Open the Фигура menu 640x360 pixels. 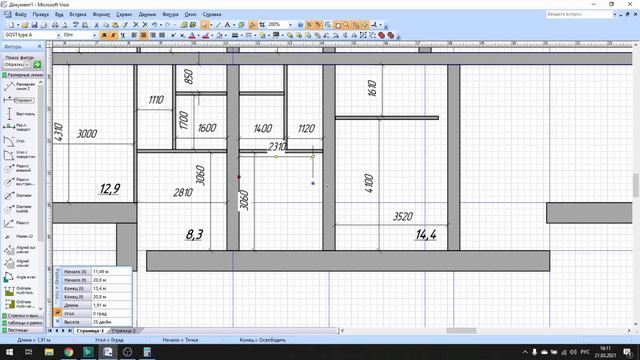point(170,14)
